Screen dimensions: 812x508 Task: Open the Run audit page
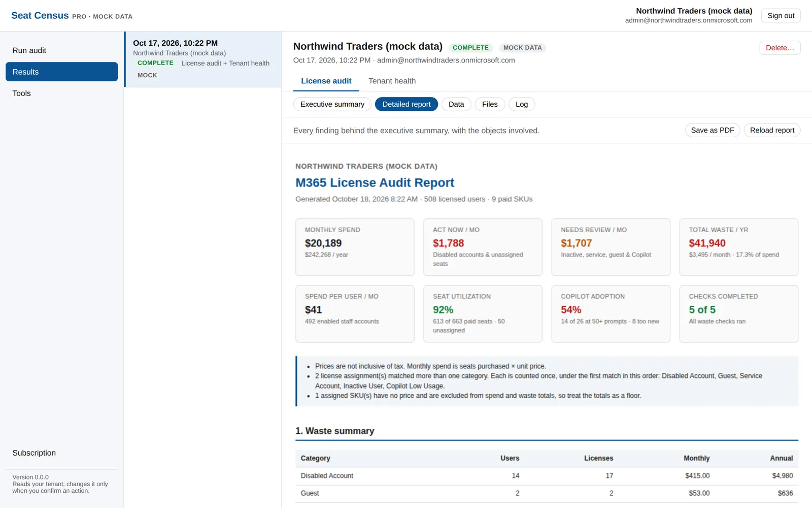point(61,50)
